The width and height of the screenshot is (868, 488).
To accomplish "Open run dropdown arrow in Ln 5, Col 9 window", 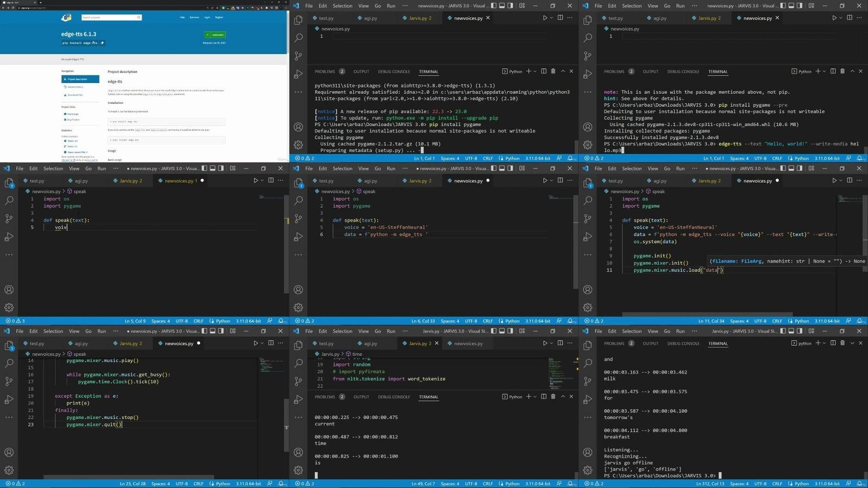I will pos(262,181).
